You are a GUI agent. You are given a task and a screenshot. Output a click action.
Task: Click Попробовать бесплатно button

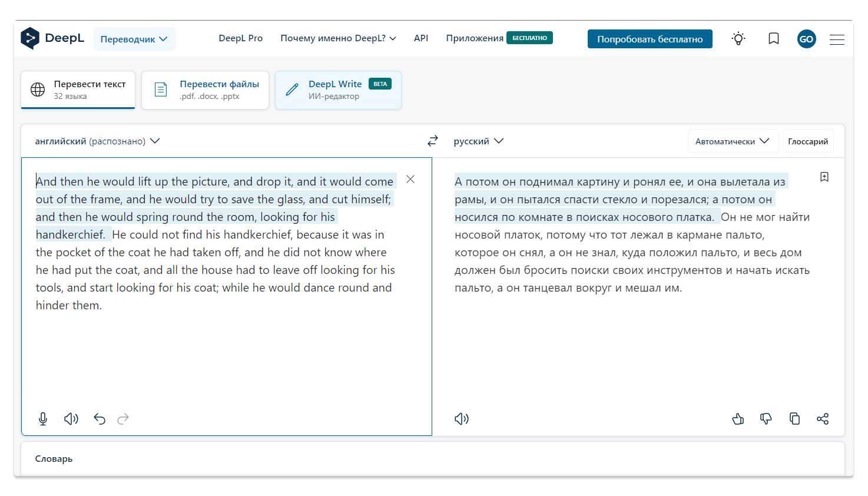coord(650,39)
